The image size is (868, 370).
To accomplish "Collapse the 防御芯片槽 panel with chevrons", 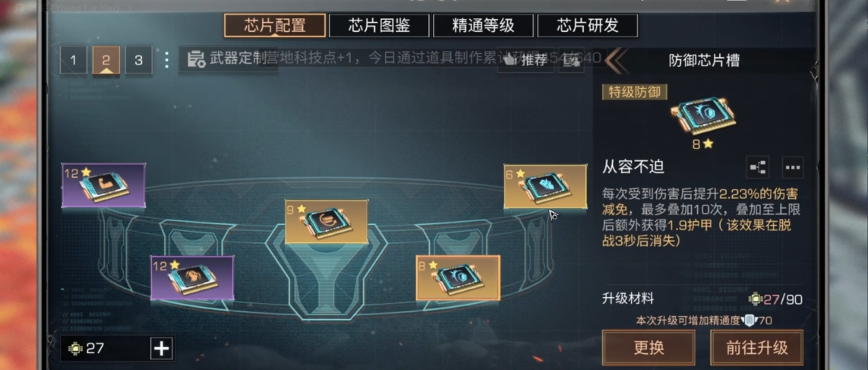I will (x=616, y=60).
